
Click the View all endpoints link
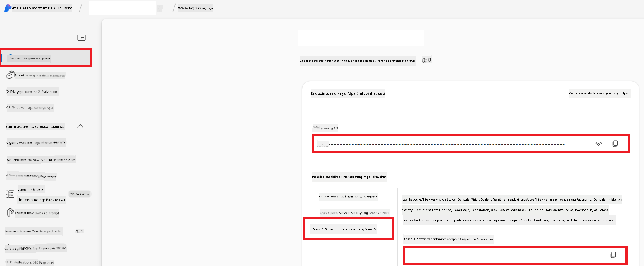[599, 93]
